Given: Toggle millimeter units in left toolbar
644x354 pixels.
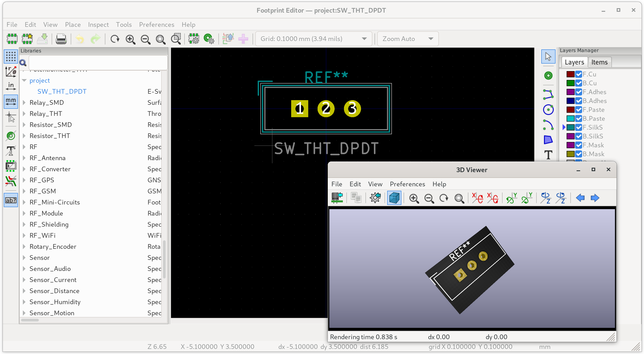Looking at the screenshot, I should pos(11,101).
